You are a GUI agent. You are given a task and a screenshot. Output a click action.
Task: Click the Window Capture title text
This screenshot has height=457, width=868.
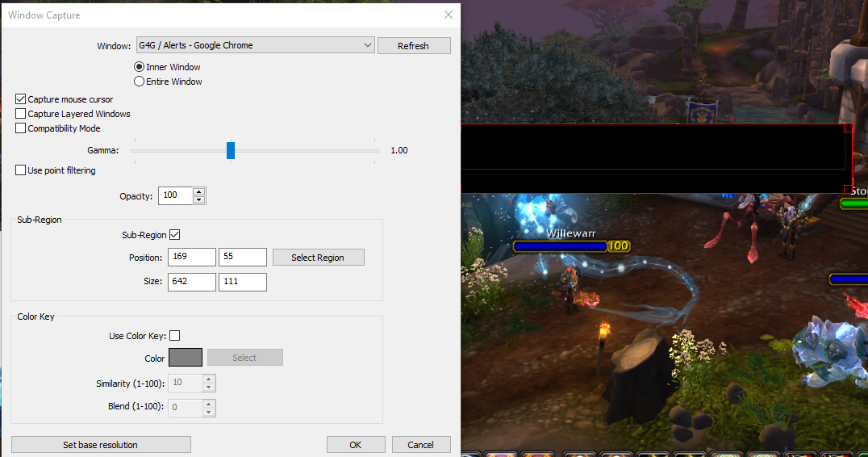click(44, 15)
